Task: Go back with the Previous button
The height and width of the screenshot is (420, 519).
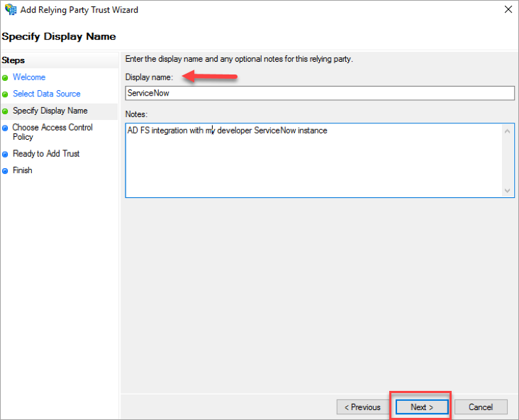Action: coord(362,407)
